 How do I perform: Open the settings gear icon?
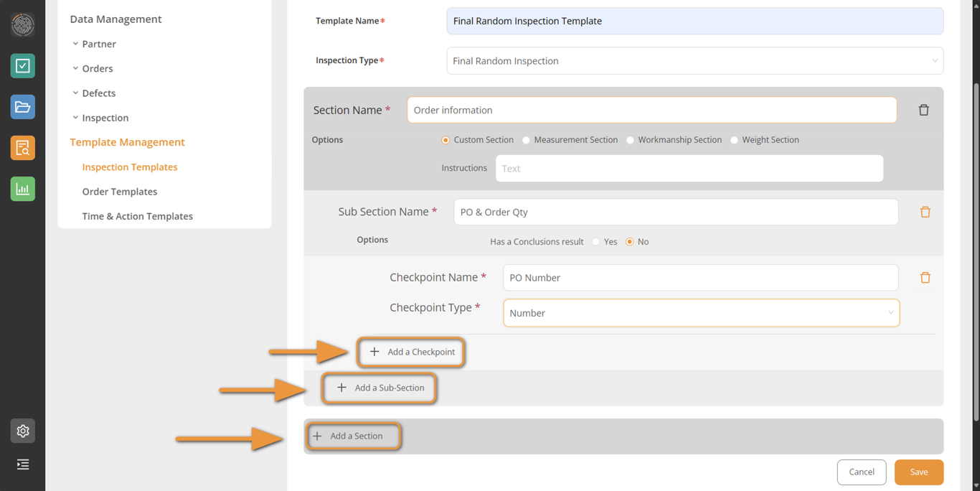[23, 431]
